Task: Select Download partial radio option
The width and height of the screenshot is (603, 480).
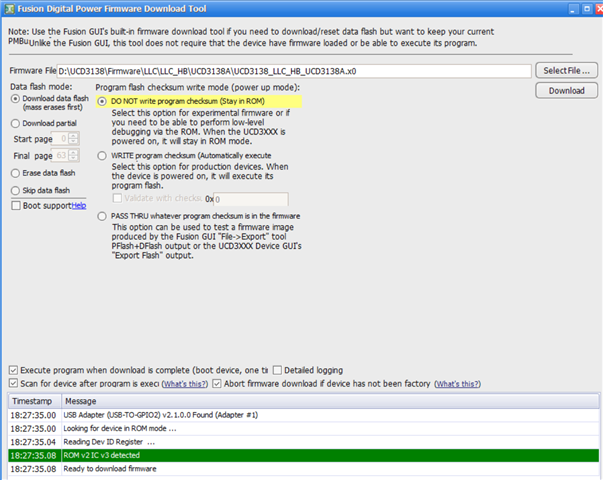Action: point(15,123)
